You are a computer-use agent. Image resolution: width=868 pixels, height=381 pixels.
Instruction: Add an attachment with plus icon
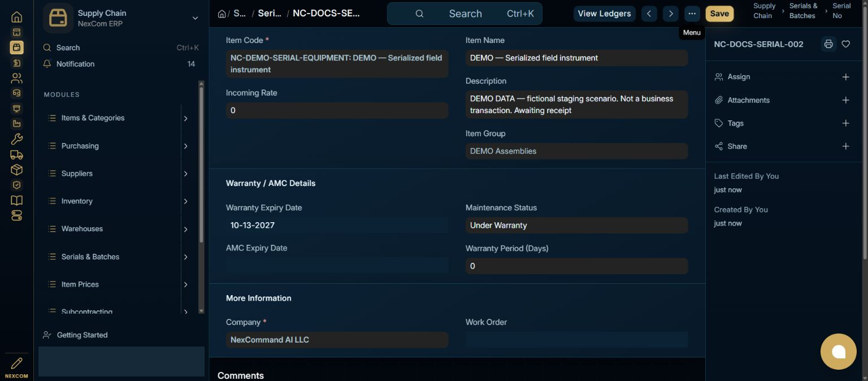[x=846, y=100]
